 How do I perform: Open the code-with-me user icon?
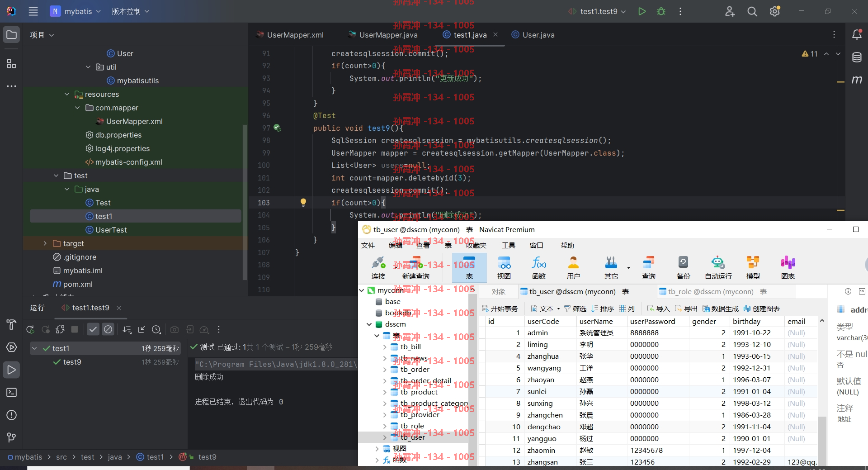(730, 11)
